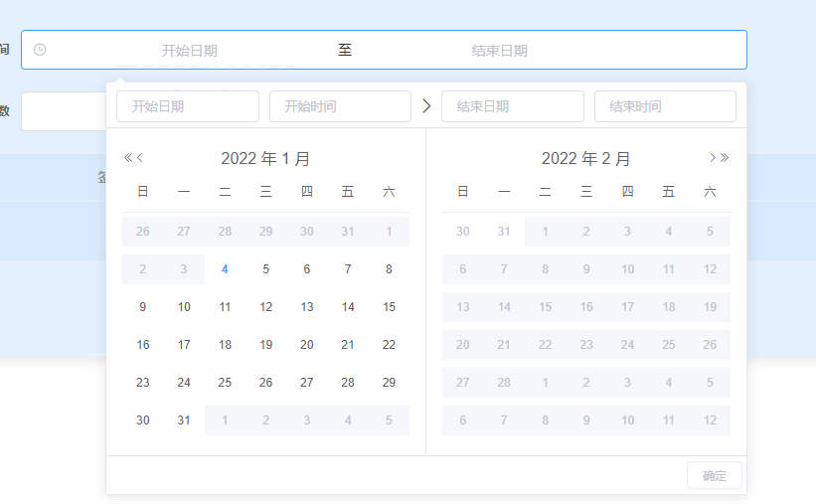Pick January 14 in the left calendar
Image resolution: width=816 pixels, height=504 pixels.
[x=348, y=306]
